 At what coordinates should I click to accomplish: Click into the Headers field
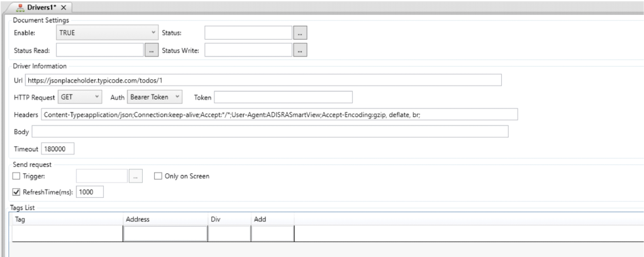(x=279, y=114)
